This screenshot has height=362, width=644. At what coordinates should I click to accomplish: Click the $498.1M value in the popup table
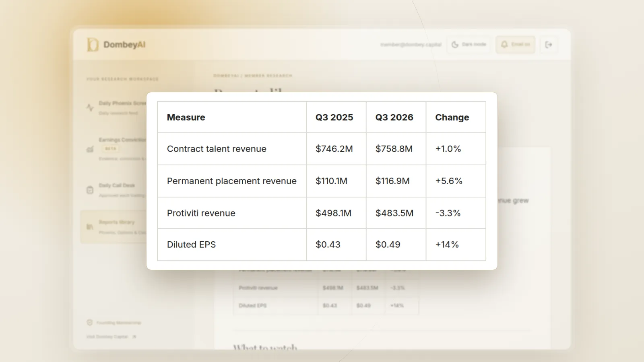point(333,213)
